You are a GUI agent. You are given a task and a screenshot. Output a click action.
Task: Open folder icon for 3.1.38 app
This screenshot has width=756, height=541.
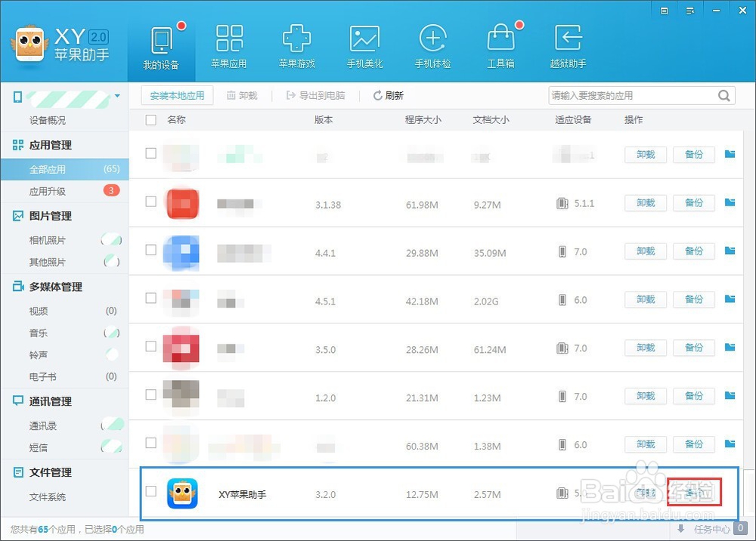[x=730, y=202]
